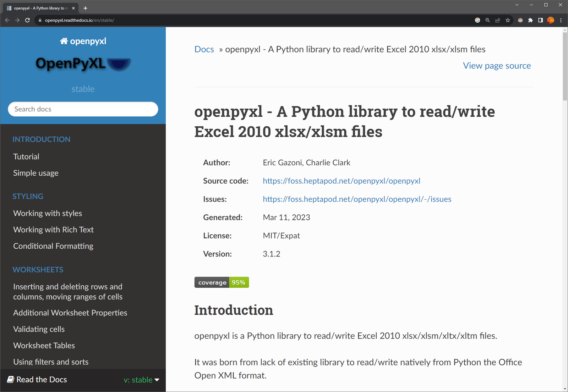
Task: Click the generated date Mar 11, 2023
Action: click(286, 217)
